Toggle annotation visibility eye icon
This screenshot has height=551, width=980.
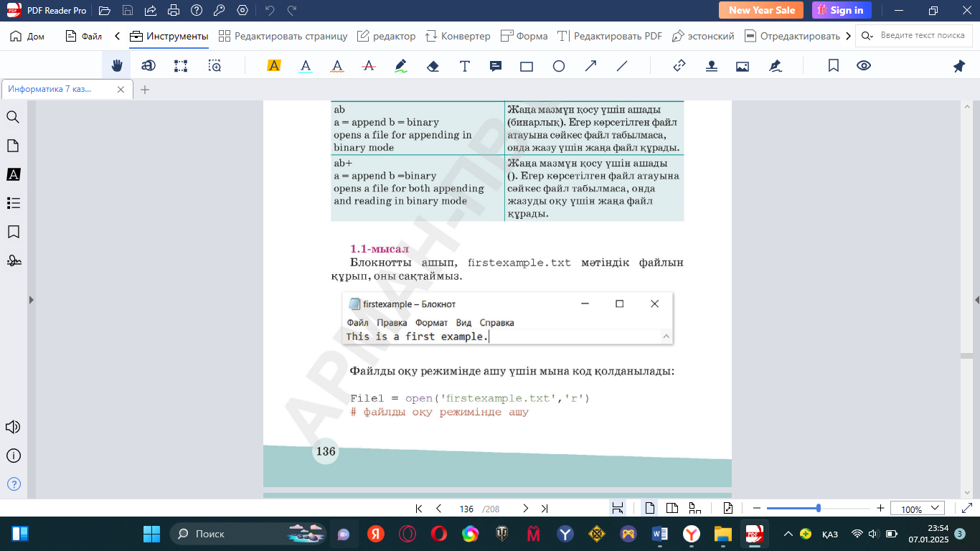(864, 66)
